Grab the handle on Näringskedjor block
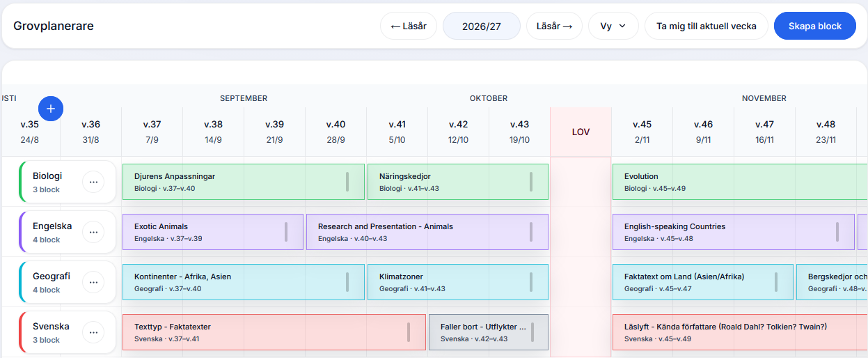 coord(531,182)
